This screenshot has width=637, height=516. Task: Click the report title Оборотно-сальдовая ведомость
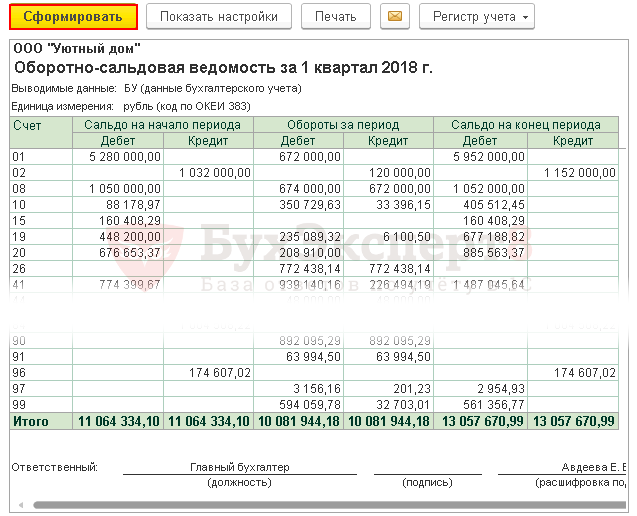pos(223,67)
